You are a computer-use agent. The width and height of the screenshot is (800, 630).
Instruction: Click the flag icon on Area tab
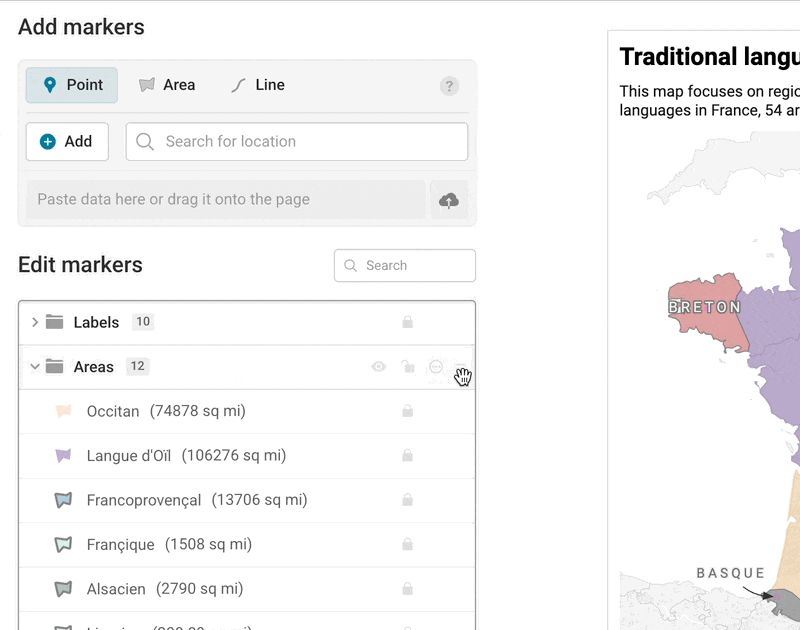[x=147, y=85]
